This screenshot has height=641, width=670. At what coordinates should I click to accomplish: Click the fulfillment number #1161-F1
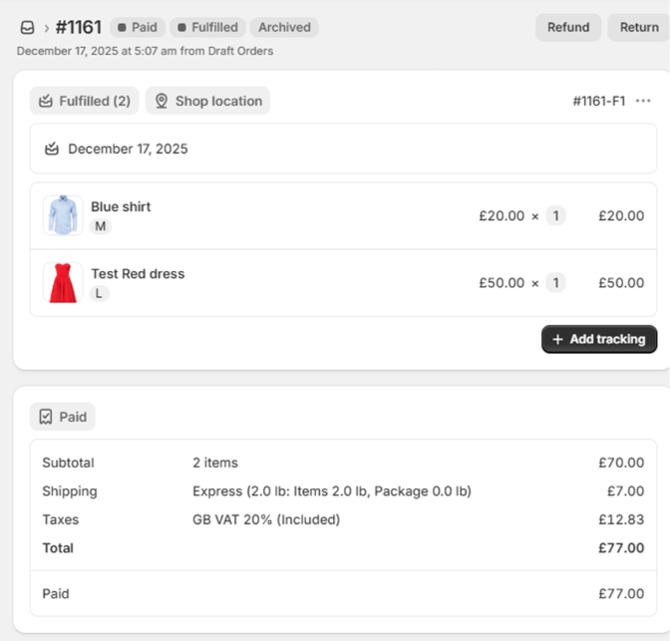599,101
